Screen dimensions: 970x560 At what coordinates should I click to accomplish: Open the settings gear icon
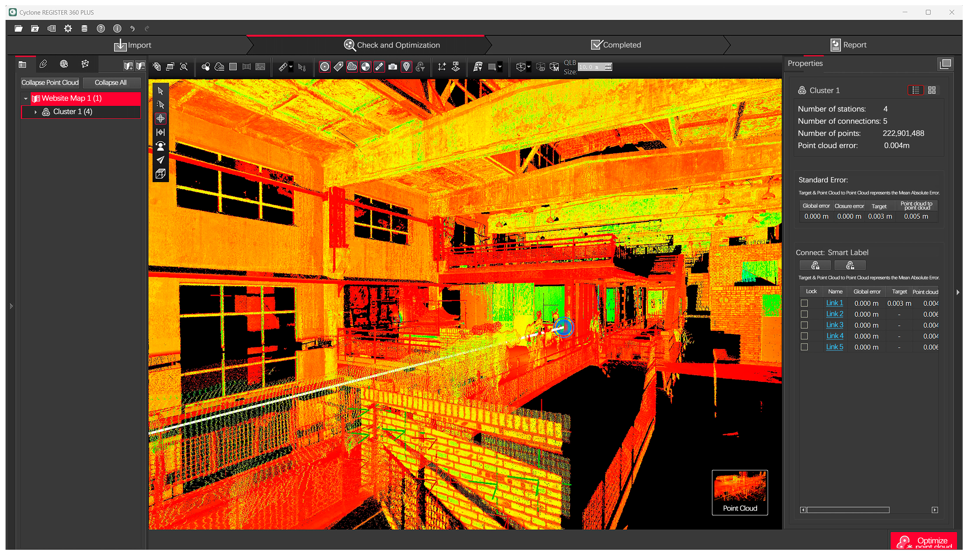(x=68, y=28)
